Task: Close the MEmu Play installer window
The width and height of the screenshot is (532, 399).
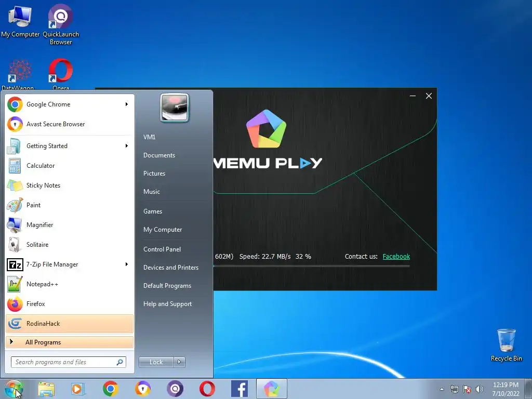Action: [x=429, y=96]
